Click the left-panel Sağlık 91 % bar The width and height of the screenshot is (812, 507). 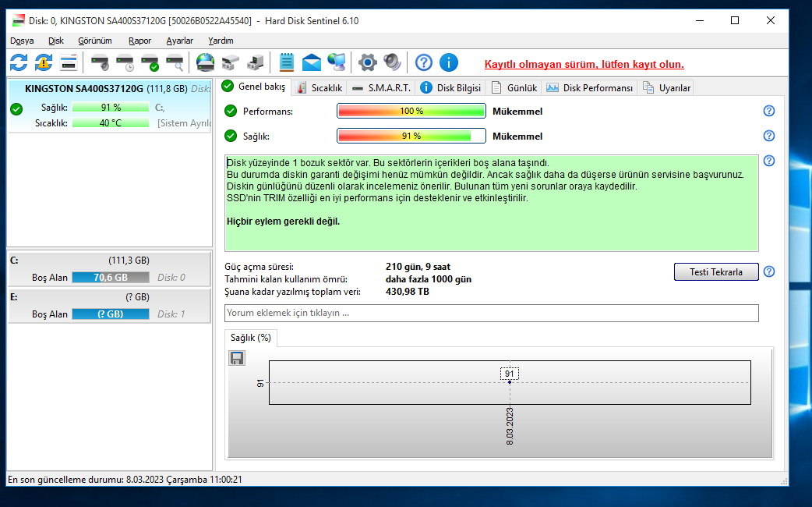(111, 108)
